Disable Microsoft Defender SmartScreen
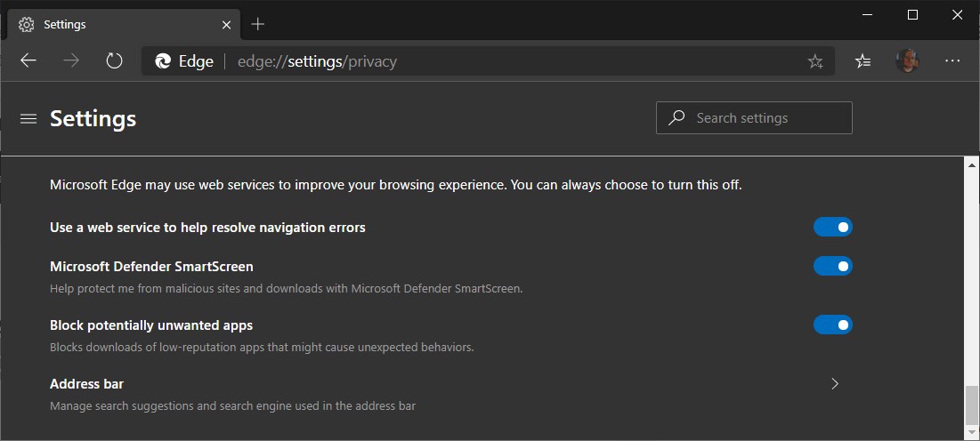 pyautogui.click(x=832, y=267)
